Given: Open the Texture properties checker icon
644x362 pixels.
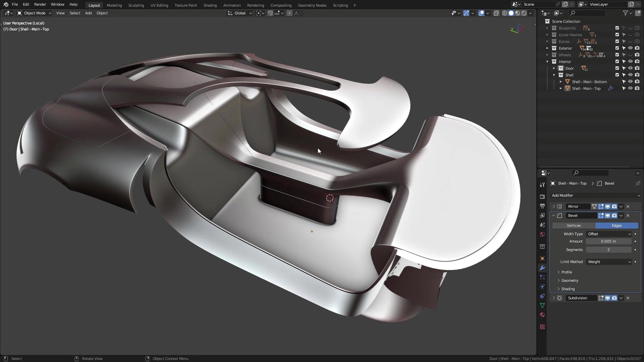Looking at the screenshot, I should [x=542, y=327].
